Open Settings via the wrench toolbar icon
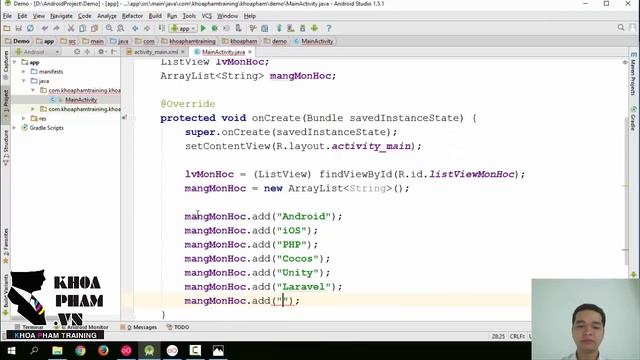Screen dimensions: 640x360 coord(253,28)
